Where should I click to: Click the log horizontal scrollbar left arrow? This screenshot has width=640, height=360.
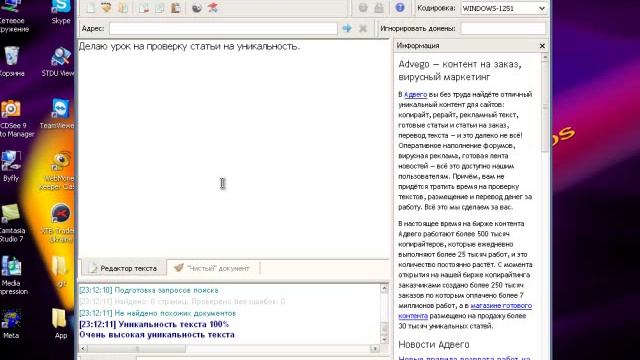(83, 349)
